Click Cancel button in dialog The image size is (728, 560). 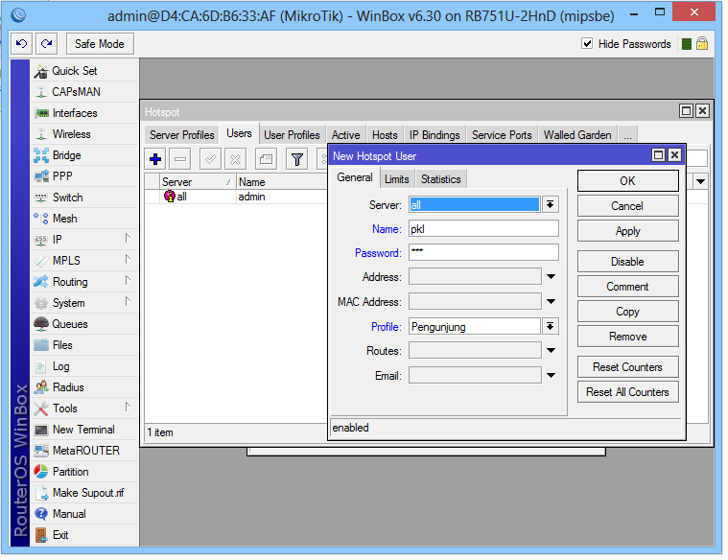(627, 206)
